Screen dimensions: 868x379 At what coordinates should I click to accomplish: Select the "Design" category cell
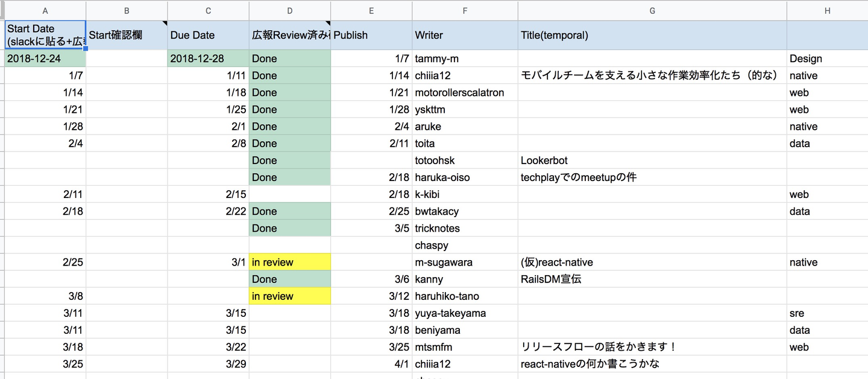[x=827, y=59]
